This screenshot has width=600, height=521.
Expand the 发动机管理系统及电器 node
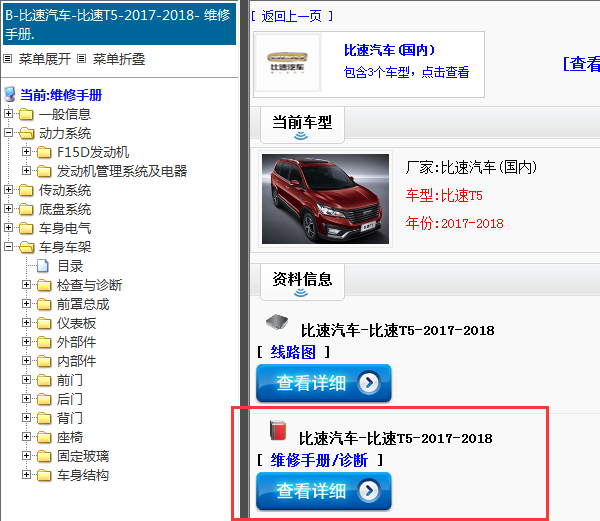click(26, 171)
